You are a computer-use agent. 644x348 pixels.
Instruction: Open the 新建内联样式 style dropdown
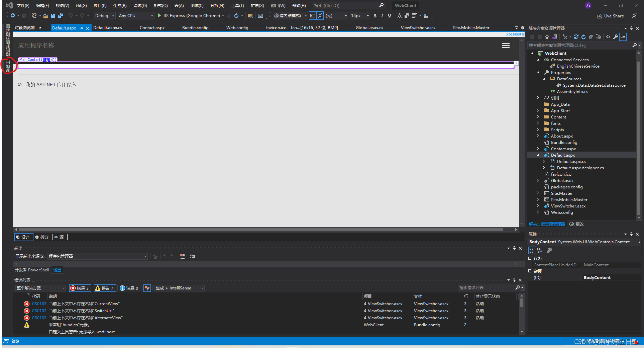pyautogui.click(x=290, y=16)
